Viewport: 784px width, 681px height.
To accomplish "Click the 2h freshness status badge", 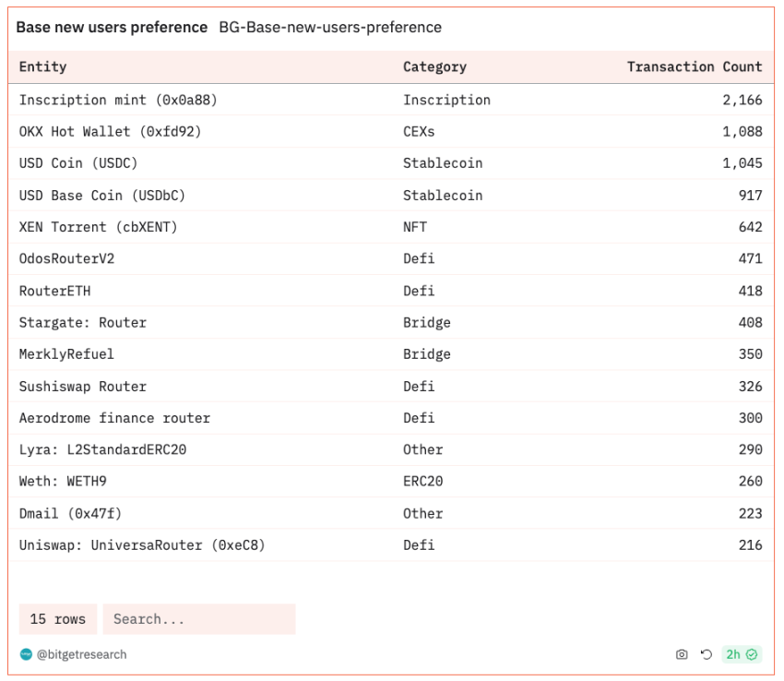I will (x=742, y=654).
